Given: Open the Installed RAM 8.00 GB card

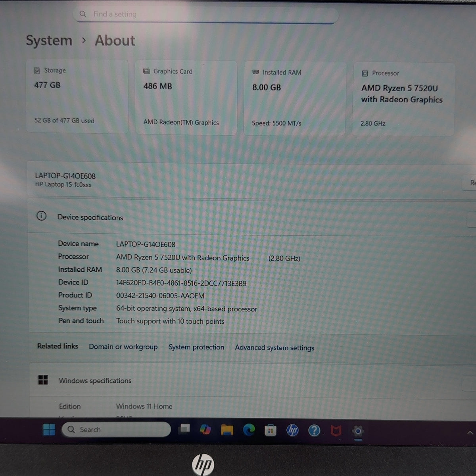Looking at the screenshot, I should point(295,98).
